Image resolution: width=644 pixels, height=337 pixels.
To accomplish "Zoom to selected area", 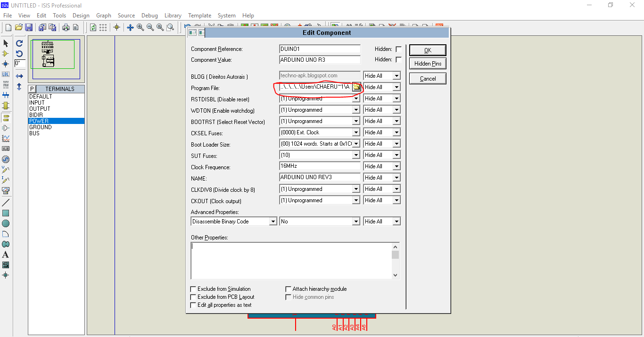I will coord(170,27).
